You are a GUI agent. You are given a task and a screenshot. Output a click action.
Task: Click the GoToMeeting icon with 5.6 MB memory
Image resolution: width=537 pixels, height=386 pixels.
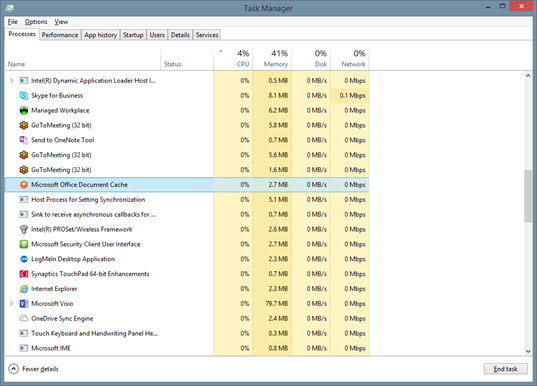pyautogui.click(x=24, y=155)
